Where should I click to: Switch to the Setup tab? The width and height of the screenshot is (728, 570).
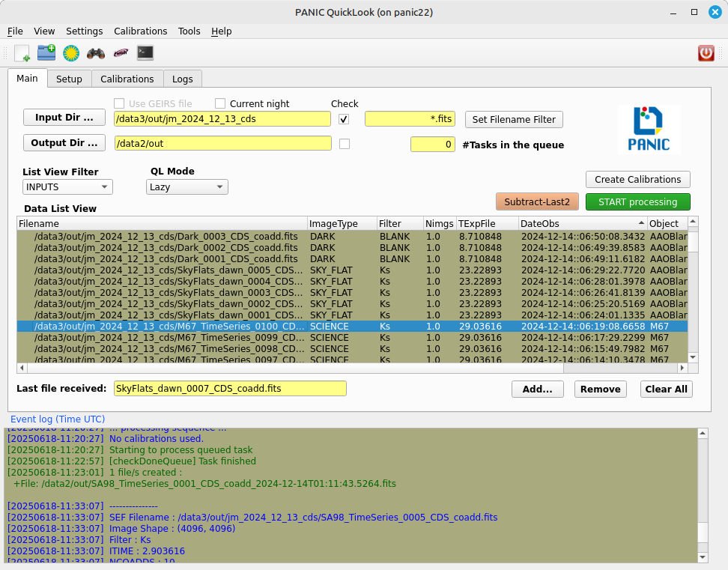coord(69,79)
